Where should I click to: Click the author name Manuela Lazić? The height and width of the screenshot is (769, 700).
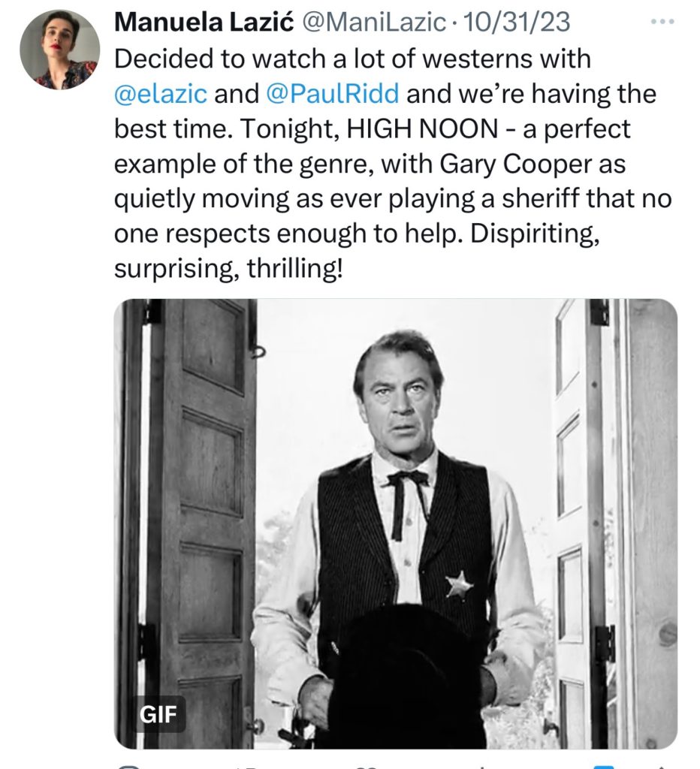pos(204,23)
